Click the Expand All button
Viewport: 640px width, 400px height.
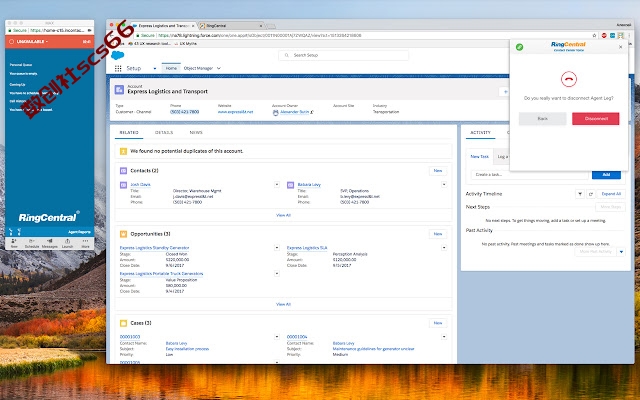(x=611, y=194)
